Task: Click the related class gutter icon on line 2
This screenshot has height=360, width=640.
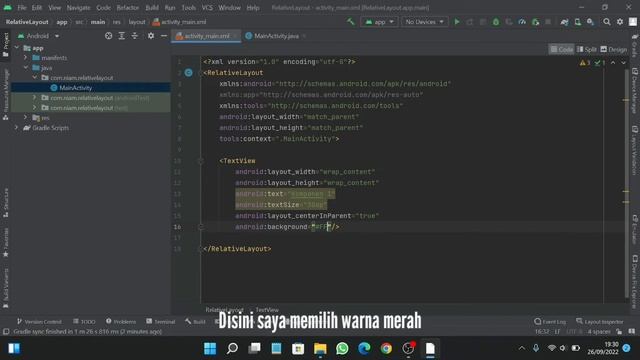Action: point(189,73)
